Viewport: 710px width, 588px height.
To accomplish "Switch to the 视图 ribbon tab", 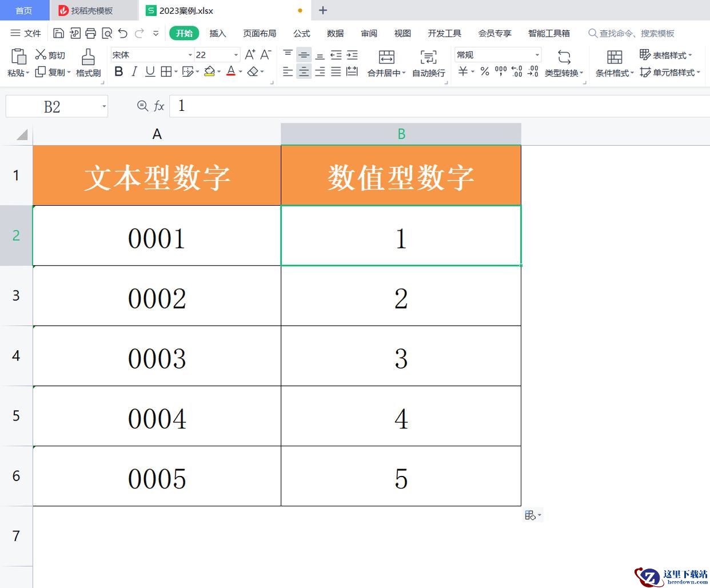I will coord(402,33).
